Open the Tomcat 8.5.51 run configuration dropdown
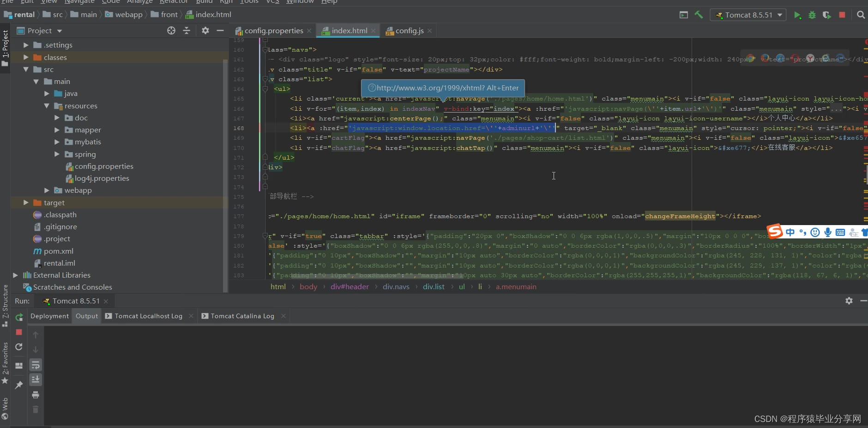The width and height of the screenshot is (868, 428). [748, 15]
